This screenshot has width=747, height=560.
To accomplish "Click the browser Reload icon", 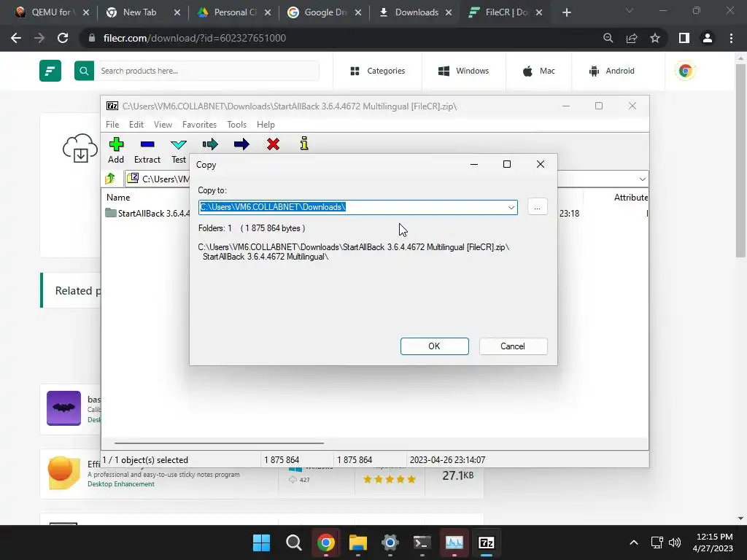I will coord(63,38).
